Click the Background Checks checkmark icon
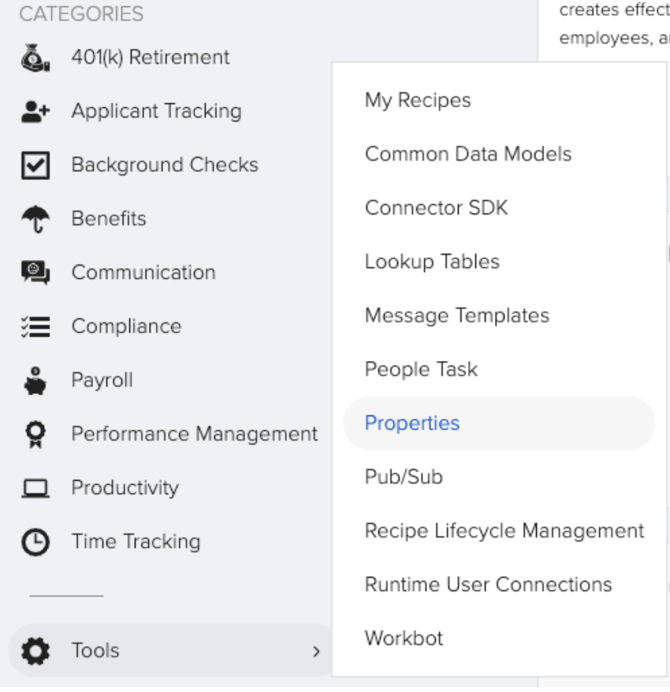 pyautogui.click(x=35, y=165)
